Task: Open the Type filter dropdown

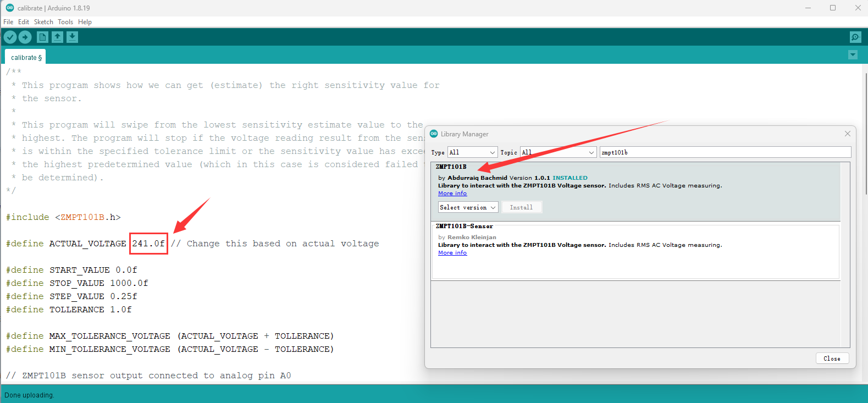Action: [x=472, y=152]
